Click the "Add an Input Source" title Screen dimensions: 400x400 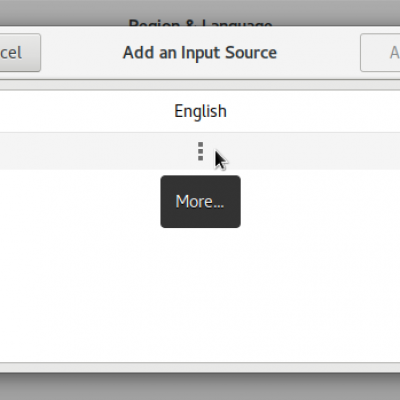[200, 53]
